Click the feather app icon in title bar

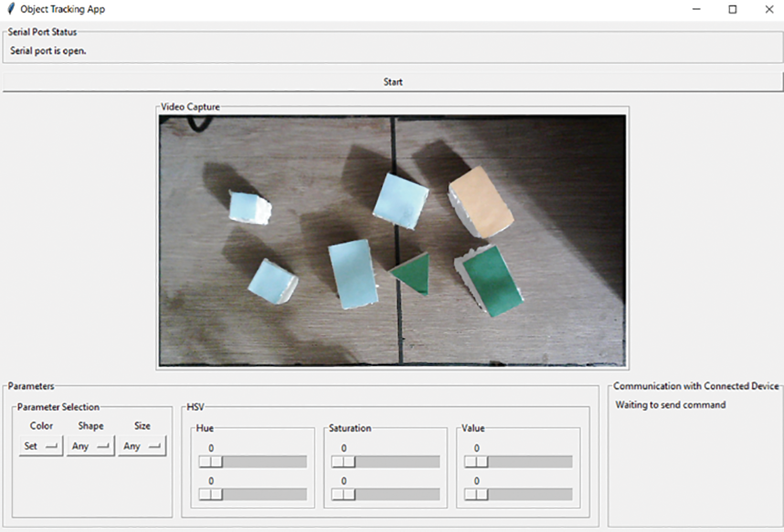[x=10, y=9]
